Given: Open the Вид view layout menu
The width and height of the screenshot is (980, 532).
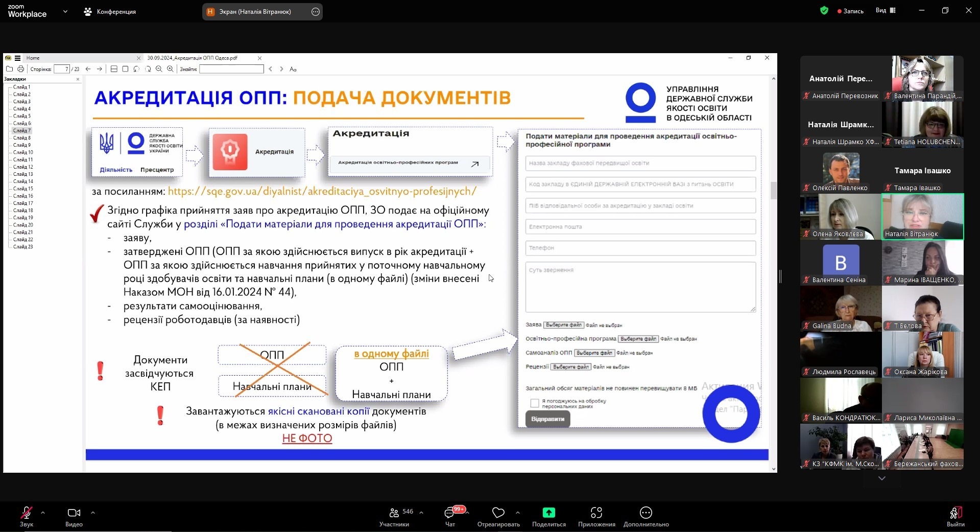Looking at the screenshot, I should click(886, 10).
